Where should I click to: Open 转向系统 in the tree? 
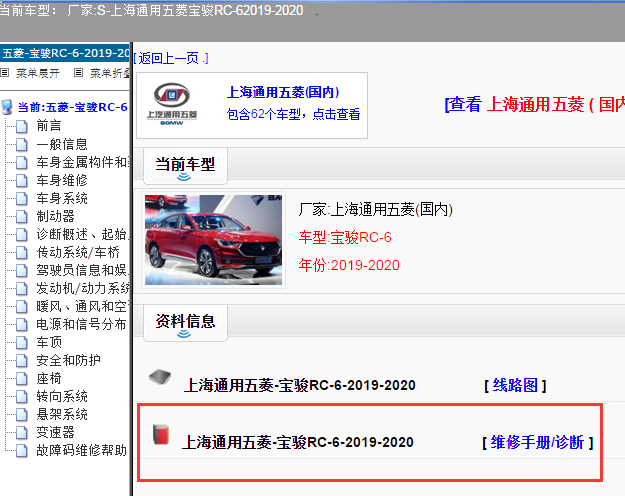click(62, 396)
